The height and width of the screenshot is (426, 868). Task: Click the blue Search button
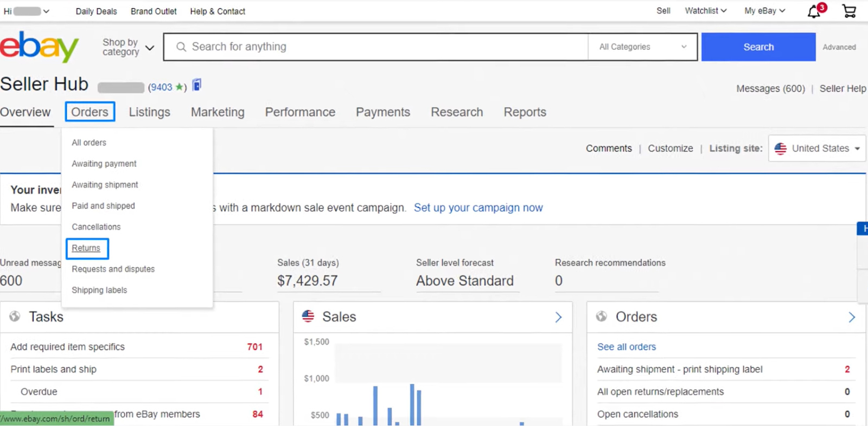tap(758, 47)
